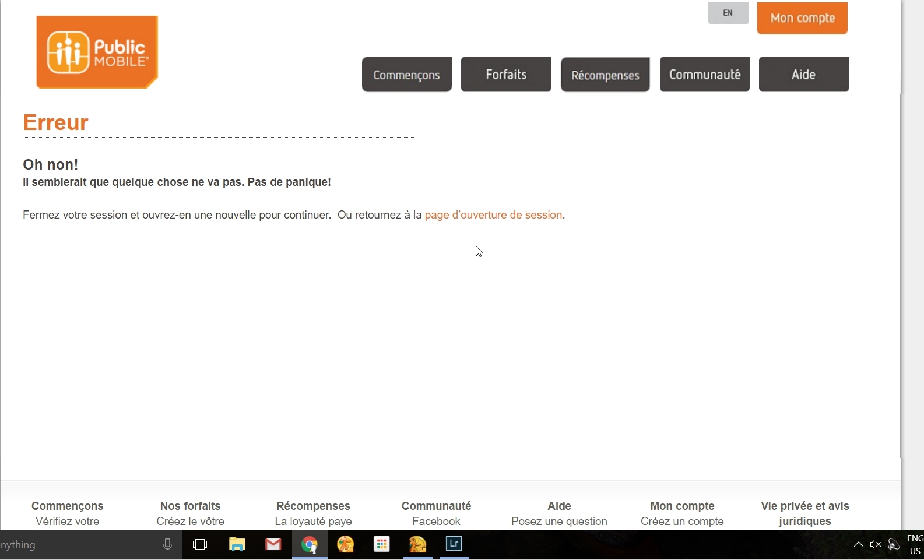Open Gmail from the taskbar

tap(273, 544)
